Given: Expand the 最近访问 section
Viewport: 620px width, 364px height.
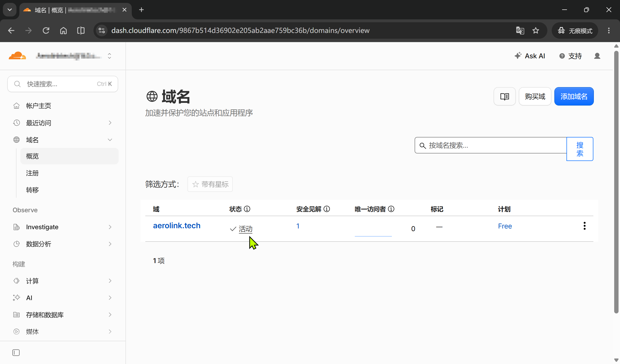Looking at the screenshot, I should (62, 123).
